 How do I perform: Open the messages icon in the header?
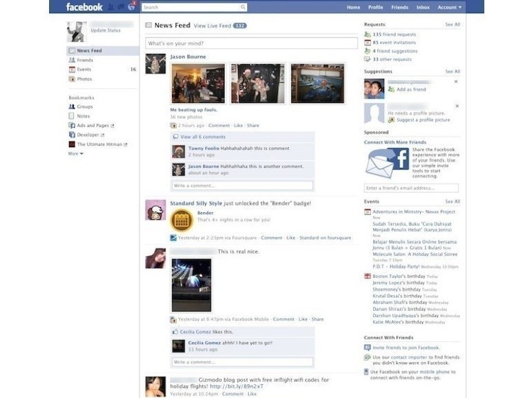point(121,7)
